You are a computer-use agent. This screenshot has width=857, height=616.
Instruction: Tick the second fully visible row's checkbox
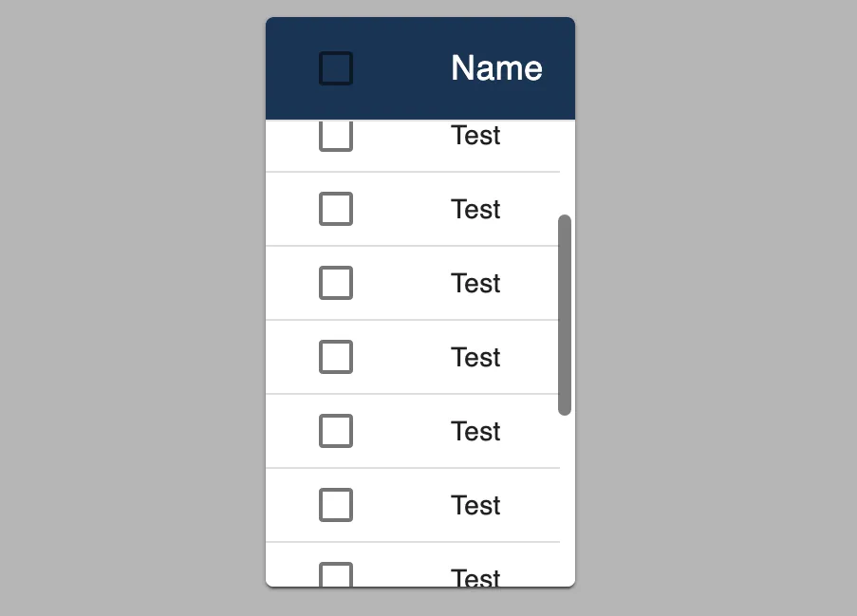point(336,283)
